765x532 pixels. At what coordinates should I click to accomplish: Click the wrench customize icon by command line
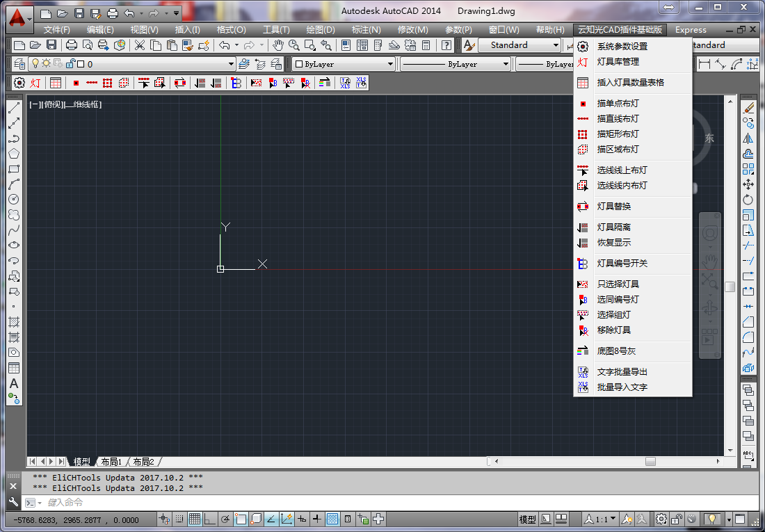13,502
